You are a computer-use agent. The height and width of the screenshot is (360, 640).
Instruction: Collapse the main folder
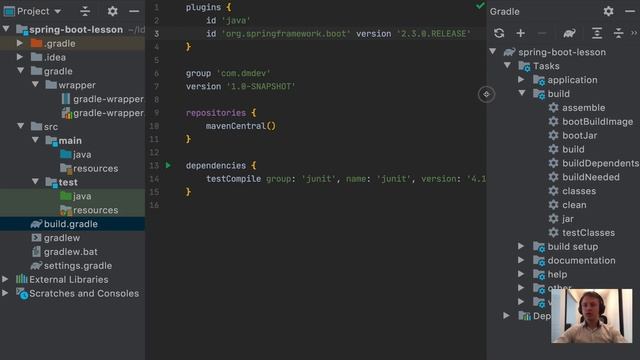[36, 140]
